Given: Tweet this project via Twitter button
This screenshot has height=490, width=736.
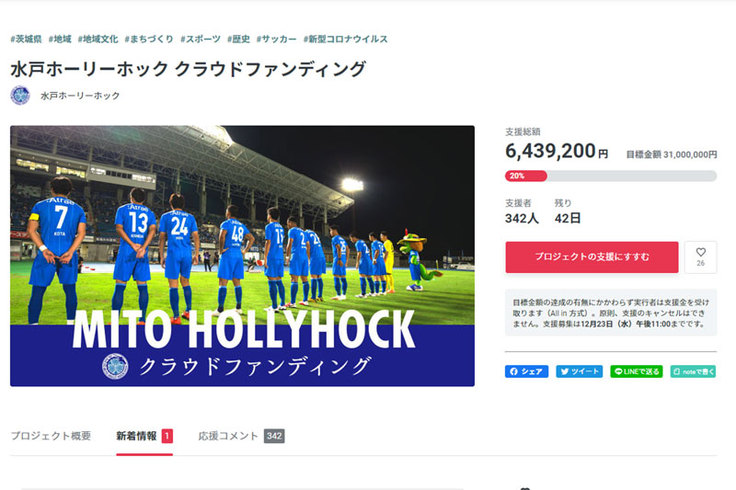Looking at the screenshot, I should point(579,371).
